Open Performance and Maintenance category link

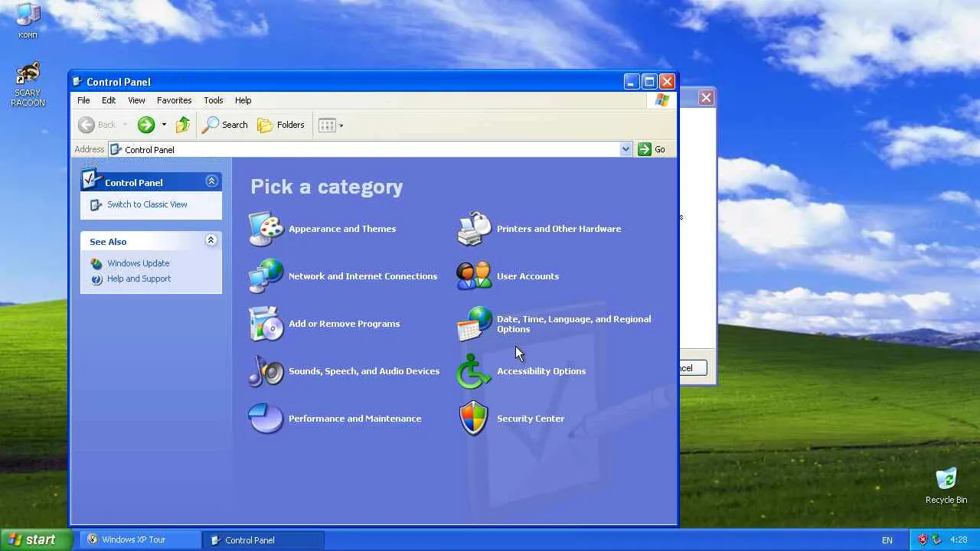click(355, 419)
